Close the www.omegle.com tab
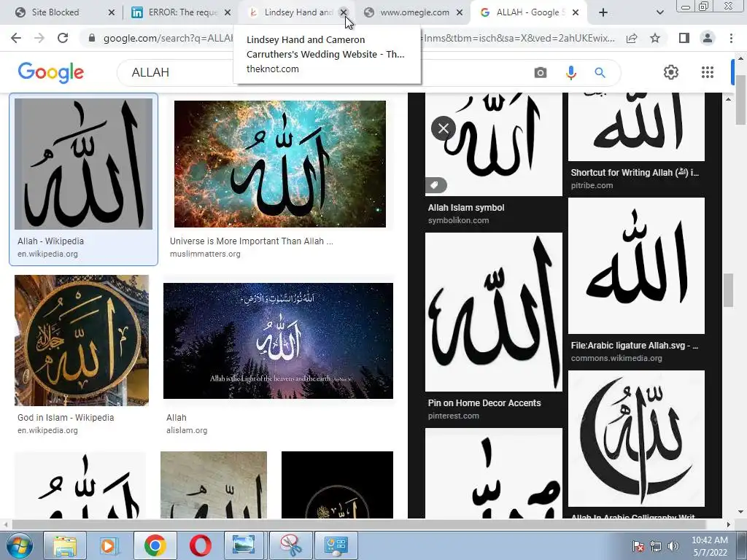 (460, 12)
